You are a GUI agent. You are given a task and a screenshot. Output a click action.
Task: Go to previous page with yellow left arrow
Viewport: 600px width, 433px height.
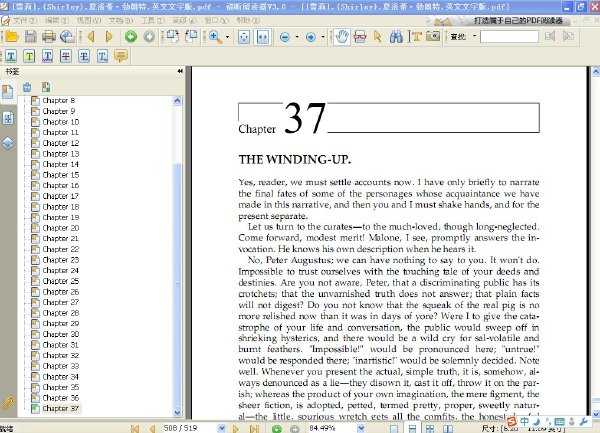pos(91,37)
